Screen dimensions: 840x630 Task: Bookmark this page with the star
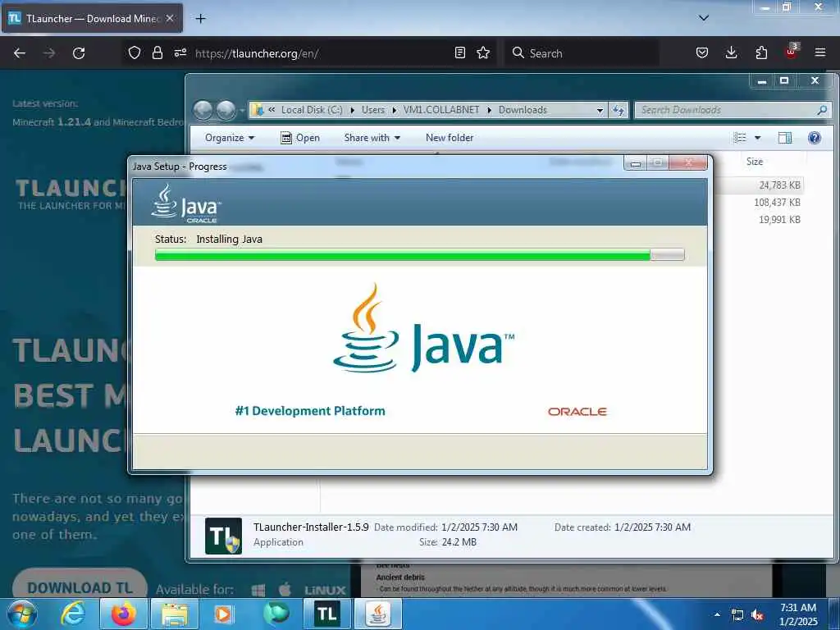(483, 52)
